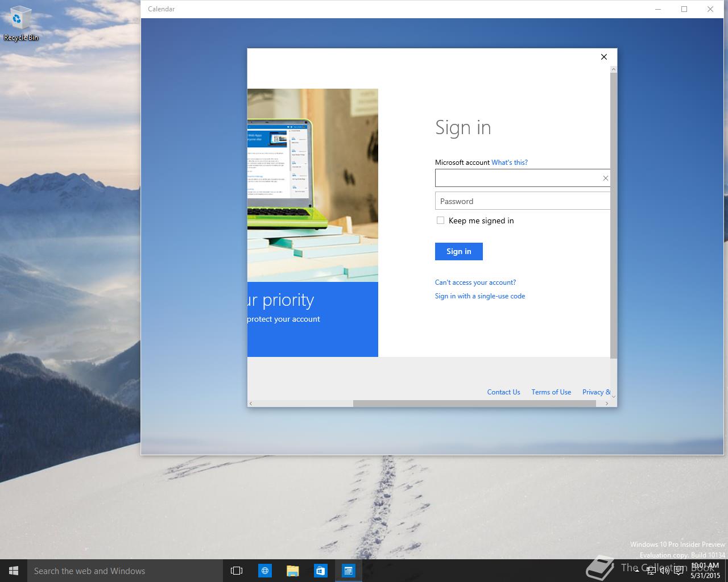Viewport: 728px width, 582px height.
Task: Maximize the Calendar window
Action: pyautogui.click(x=684, y=9)
